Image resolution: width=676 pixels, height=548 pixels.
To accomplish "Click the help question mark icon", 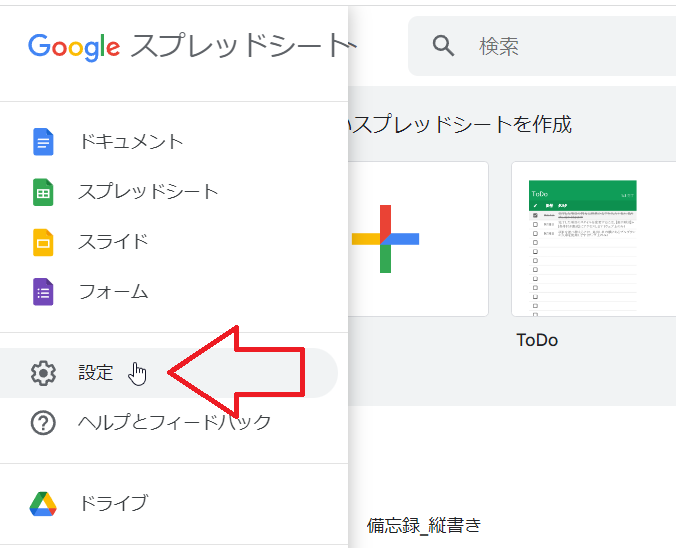I will [43, 423].
